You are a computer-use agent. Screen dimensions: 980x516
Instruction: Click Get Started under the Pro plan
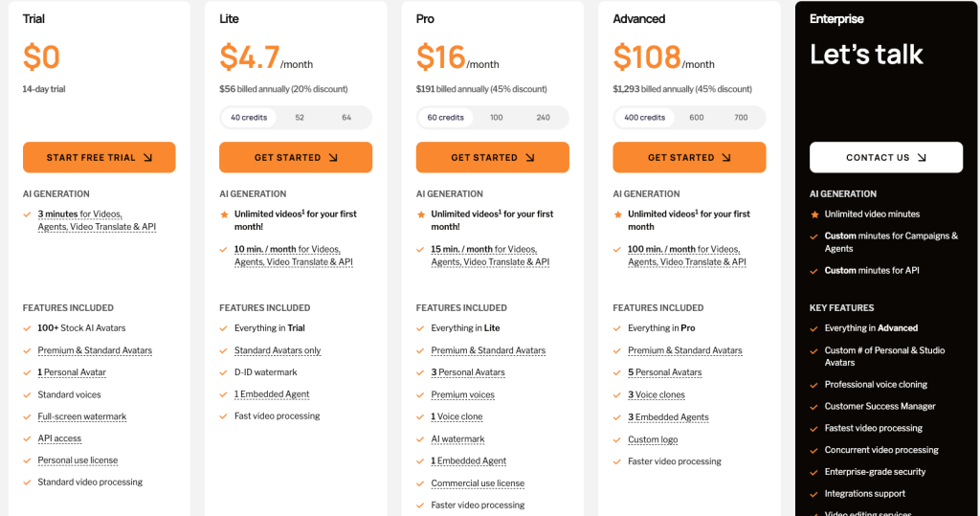click(493, 158)
